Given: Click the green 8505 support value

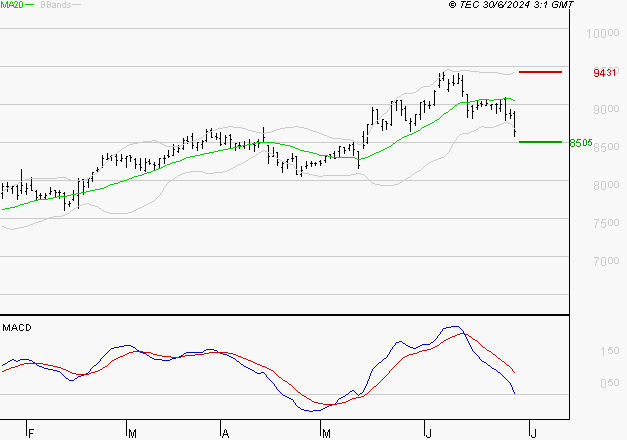Looking at the screenshot, I should click(581, 143).
